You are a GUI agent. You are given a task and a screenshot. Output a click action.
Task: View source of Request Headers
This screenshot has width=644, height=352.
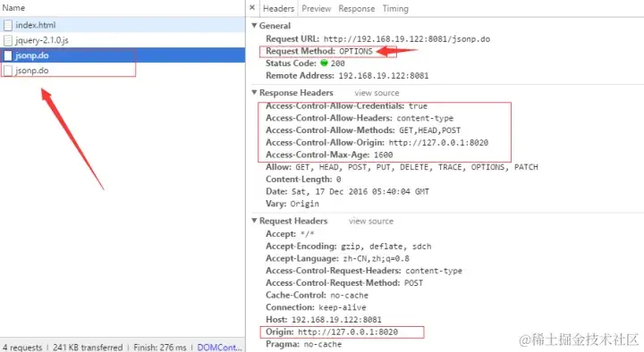(x=371, y=222)
